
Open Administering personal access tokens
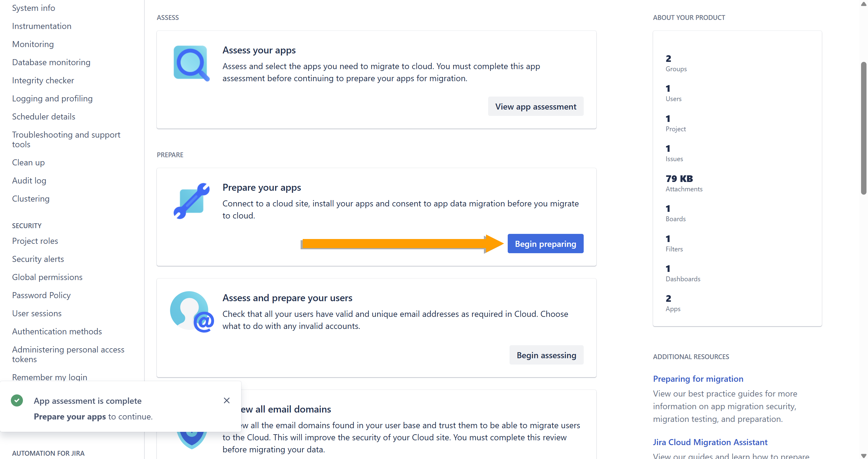click(x=68, y=354)
